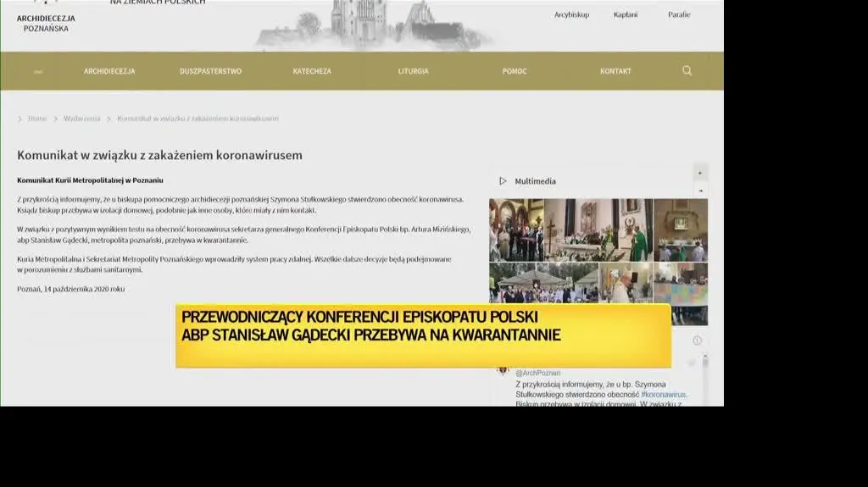Open the Pomoc menu
Screen dimensions: 868x487
(515, 71)
